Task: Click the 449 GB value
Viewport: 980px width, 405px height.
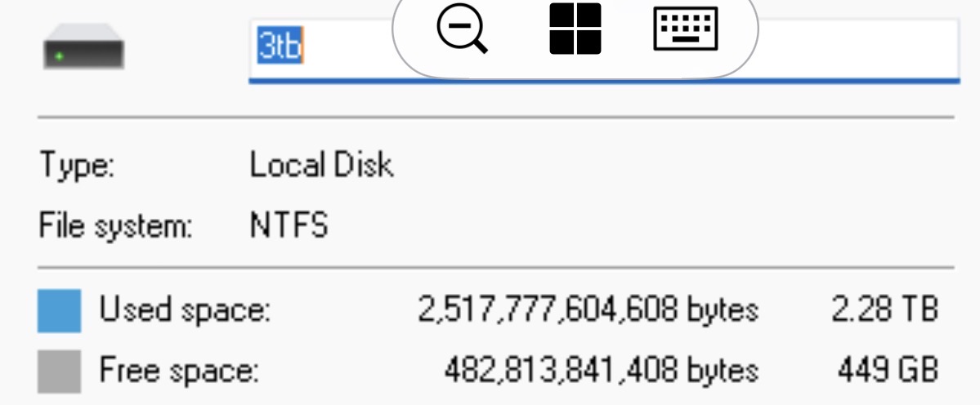Action: (888, 372)
